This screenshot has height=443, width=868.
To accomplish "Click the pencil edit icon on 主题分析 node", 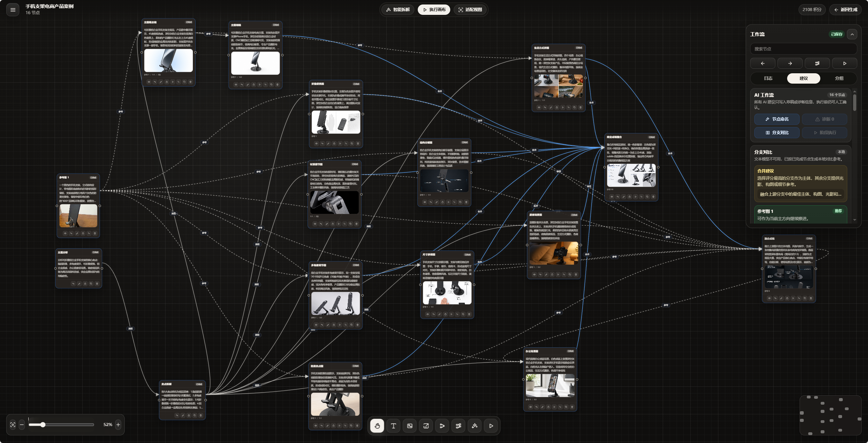I will pyautogui.click(x=79, y=284).
